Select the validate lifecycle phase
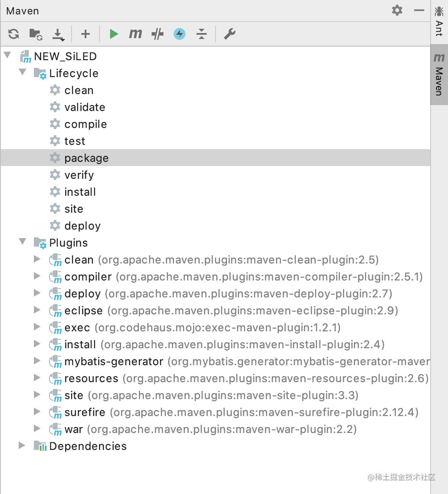The width and height of the screenshot is (448, 494). click(85, 107)
